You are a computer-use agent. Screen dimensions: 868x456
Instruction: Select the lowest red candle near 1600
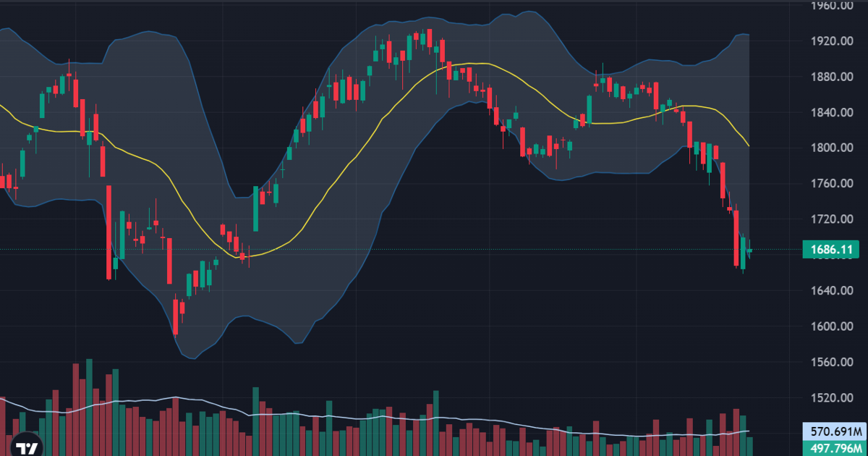click(175, 316)
